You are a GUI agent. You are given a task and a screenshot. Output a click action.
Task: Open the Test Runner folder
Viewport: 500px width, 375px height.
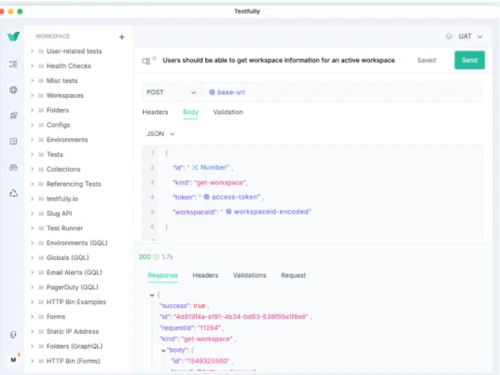tap(65, 228)
